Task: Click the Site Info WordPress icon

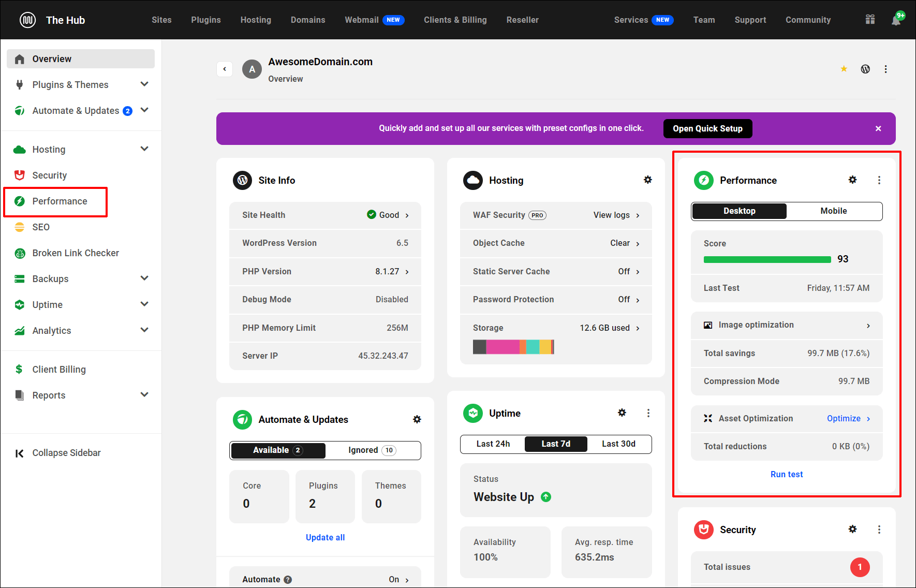Action: tap(242, 180)
